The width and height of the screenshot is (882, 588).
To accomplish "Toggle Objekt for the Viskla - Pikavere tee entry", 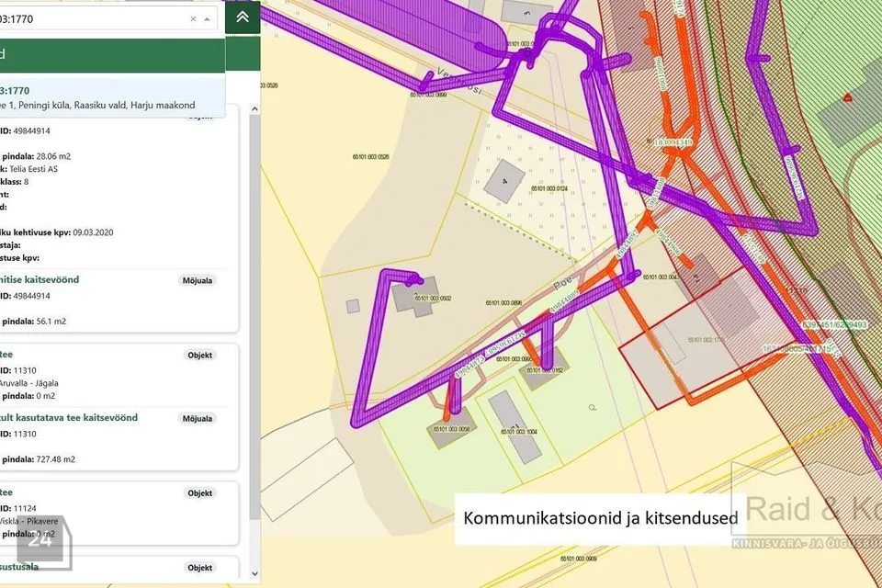I will (200, 492).
